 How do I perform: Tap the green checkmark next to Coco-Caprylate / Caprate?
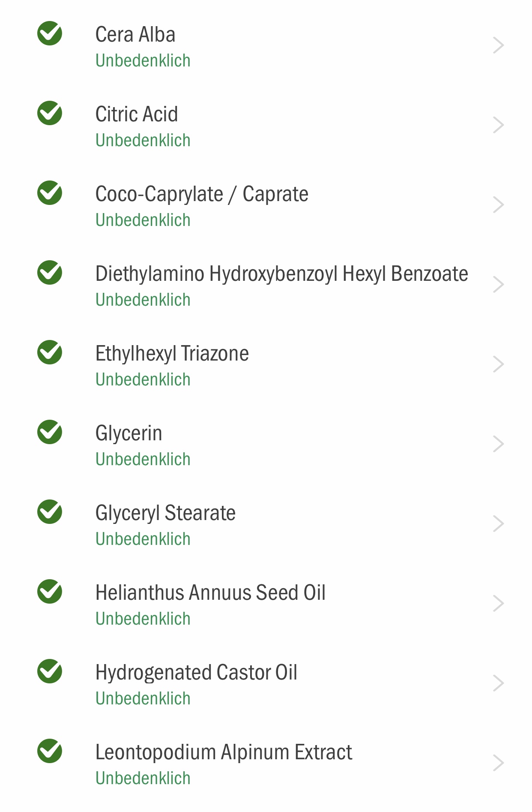(50, 192)
